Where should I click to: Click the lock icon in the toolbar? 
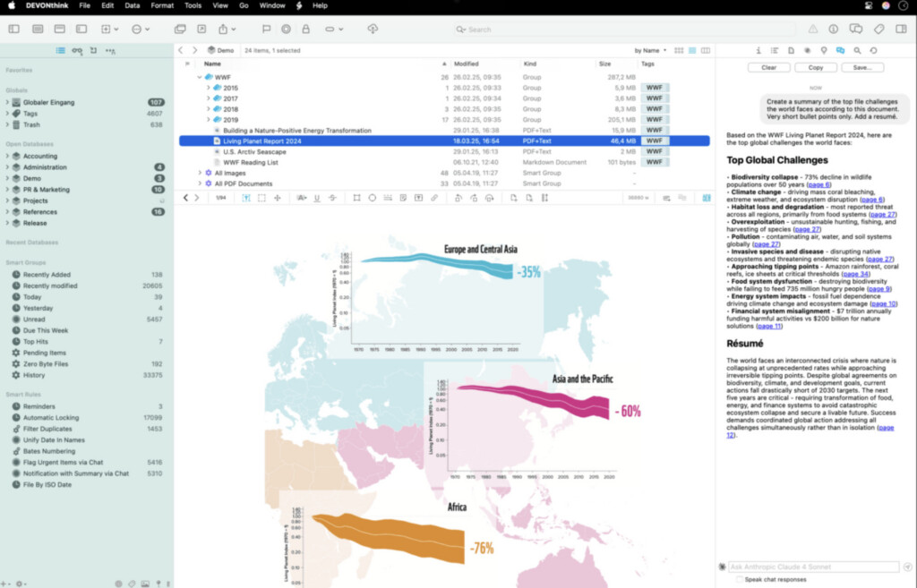coord(305,30)
